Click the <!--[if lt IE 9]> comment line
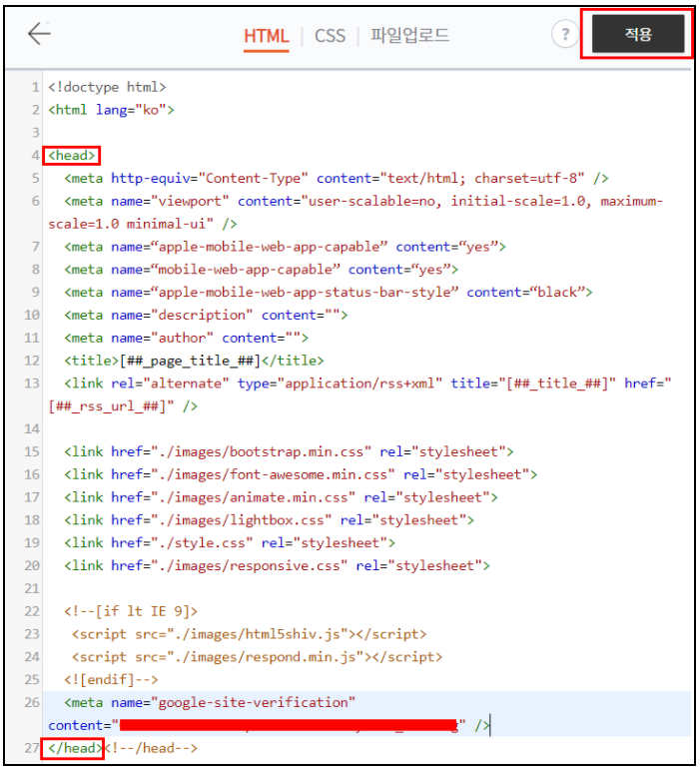The image size is (700, 769). coord(131,611)
